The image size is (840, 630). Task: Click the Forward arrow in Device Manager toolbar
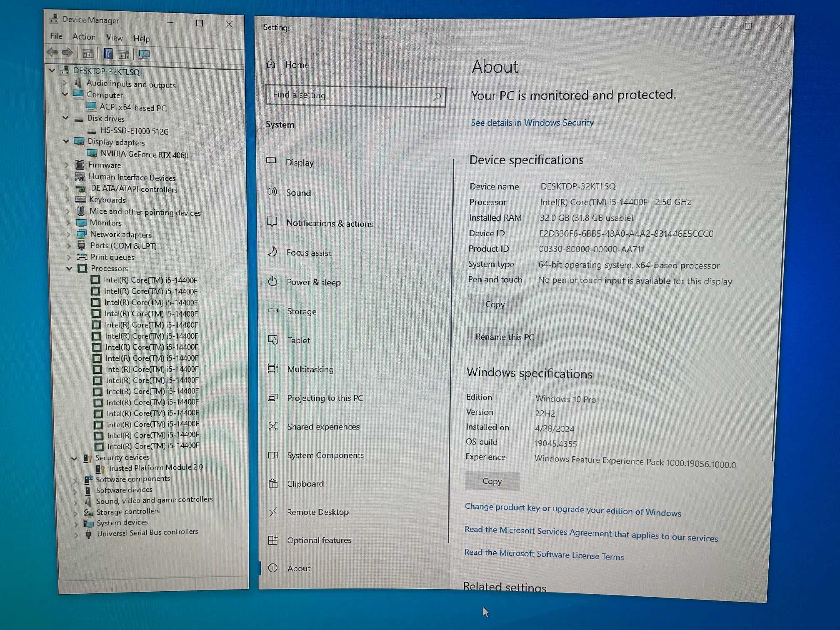pos(67,53)
